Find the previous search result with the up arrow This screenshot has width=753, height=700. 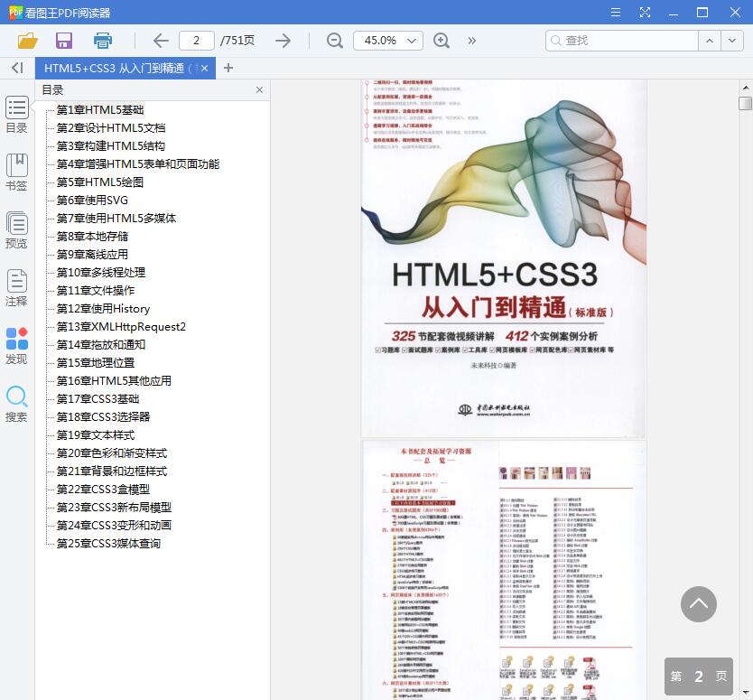coord(710,41)
